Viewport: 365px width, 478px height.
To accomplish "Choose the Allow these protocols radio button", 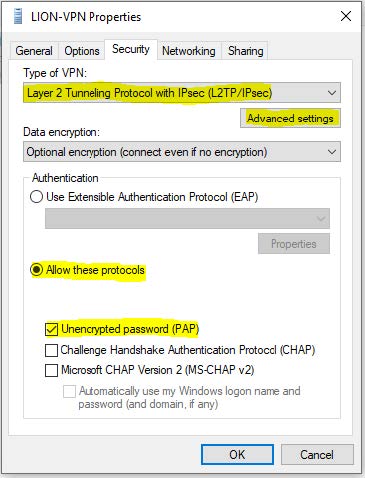I will tap(36, 270).
